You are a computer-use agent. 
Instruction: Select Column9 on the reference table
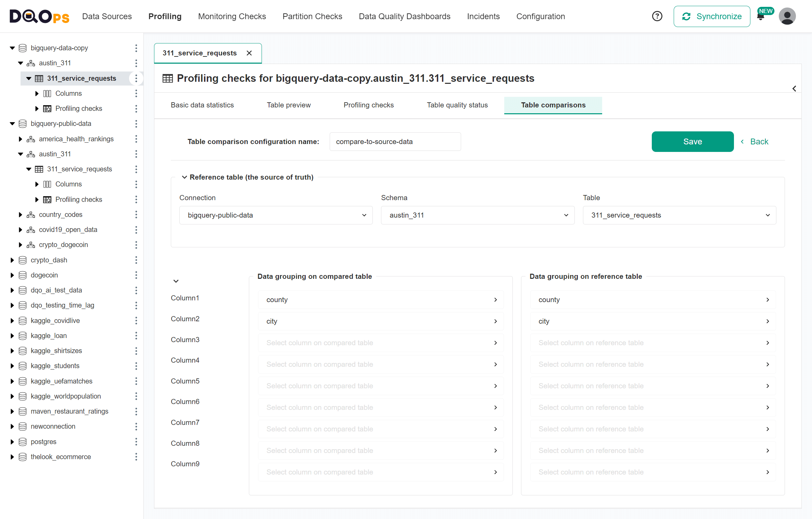pyautogui.click(x=653, y=472)
